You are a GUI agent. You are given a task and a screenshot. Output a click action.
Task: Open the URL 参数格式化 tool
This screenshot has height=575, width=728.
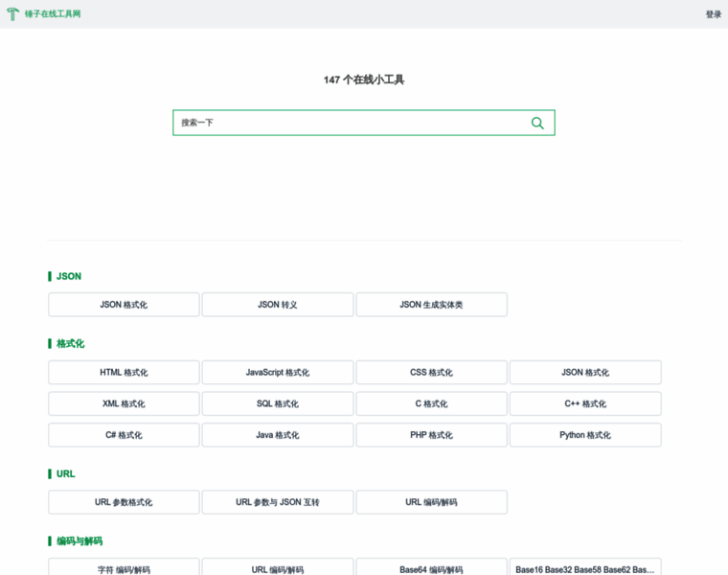coord(124,502)
